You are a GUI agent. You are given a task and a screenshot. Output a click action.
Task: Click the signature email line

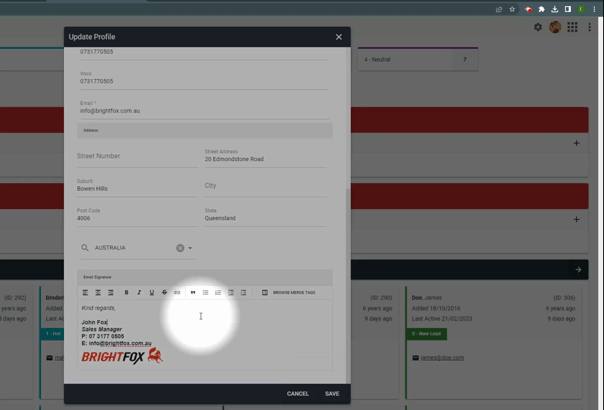click(116, 343)
